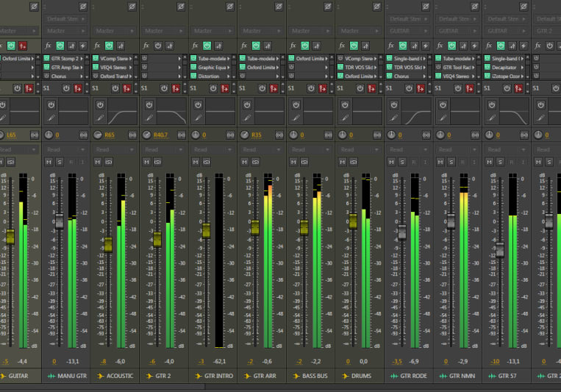Toggle S1 send power on GTR INTRO track
The height and width of the screenshot is (392, 561).
tap(213, 88)
